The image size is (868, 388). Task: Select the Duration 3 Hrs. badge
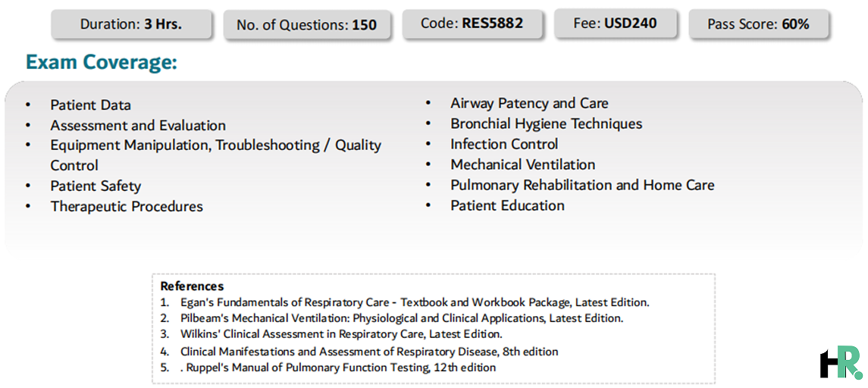131,24
